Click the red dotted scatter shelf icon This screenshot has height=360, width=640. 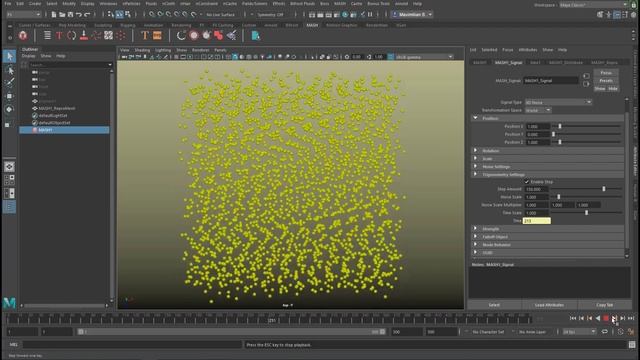click(x=120, y=36)
